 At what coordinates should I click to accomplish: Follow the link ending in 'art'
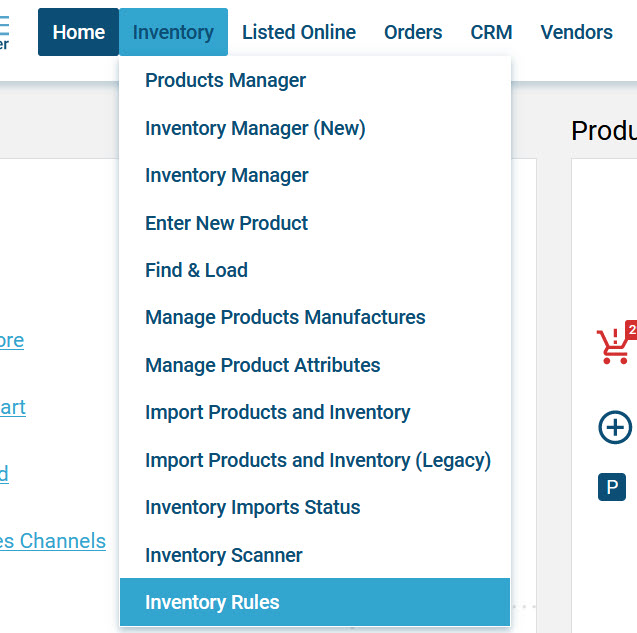point(13,407)
